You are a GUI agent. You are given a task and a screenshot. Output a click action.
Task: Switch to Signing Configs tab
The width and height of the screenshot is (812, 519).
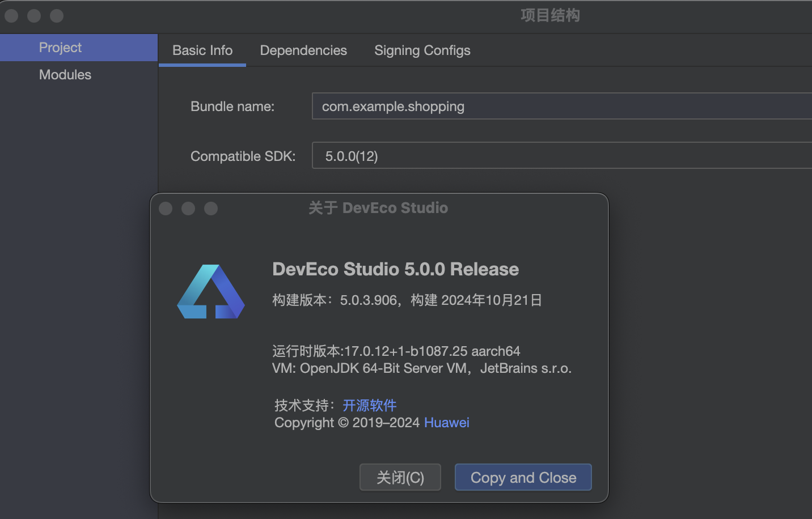point(422,50)
